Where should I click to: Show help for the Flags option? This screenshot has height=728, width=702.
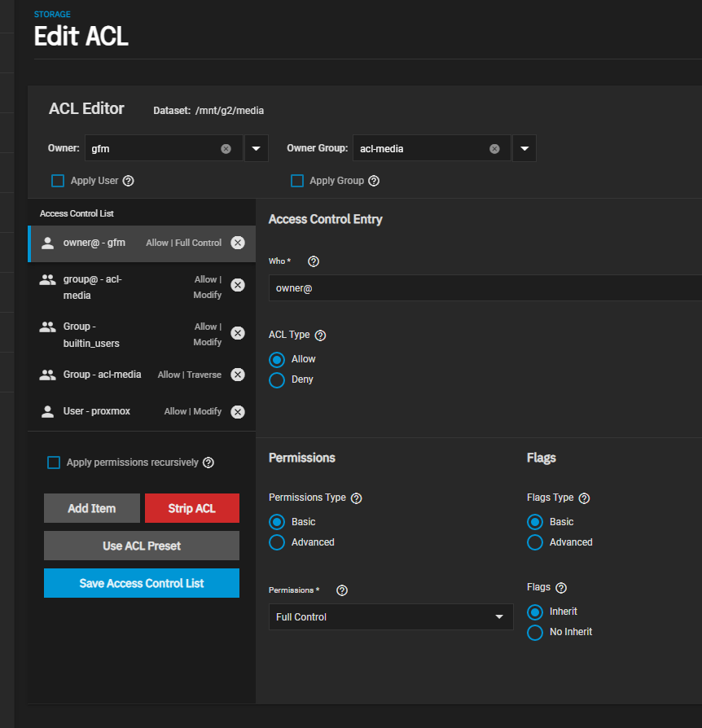561,588
